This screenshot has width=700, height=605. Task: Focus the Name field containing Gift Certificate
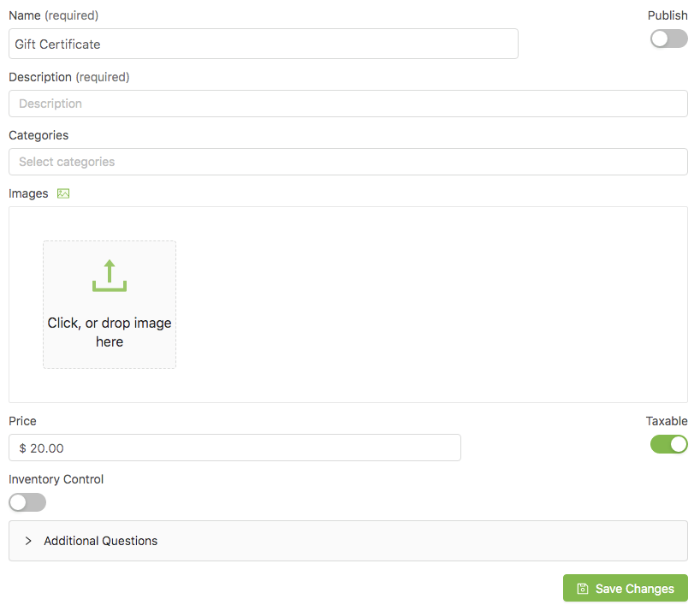coord(264,44)
